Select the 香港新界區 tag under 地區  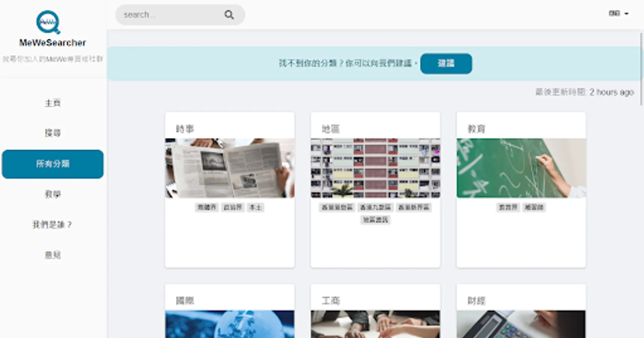414,207
